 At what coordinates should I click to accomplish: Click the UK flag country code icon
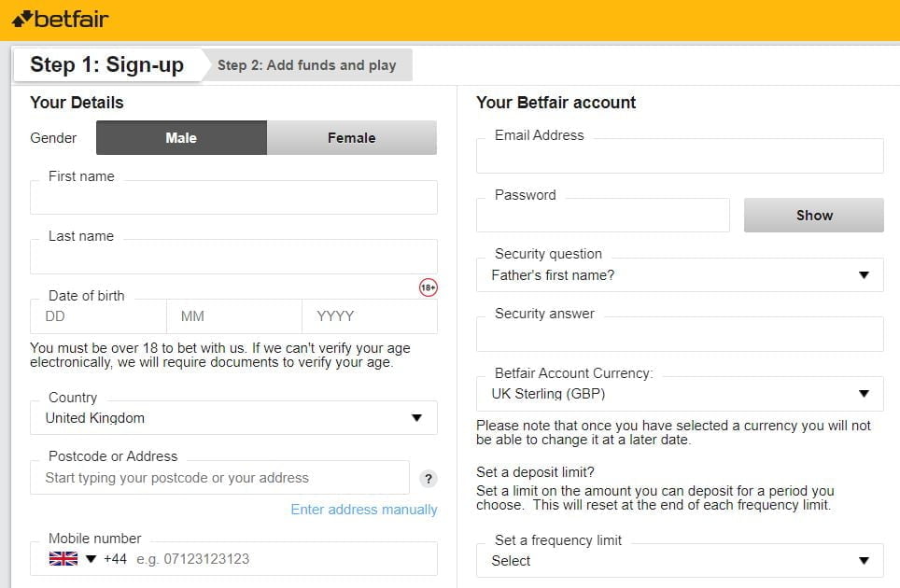pyautogui.click(x=63, y=559)
